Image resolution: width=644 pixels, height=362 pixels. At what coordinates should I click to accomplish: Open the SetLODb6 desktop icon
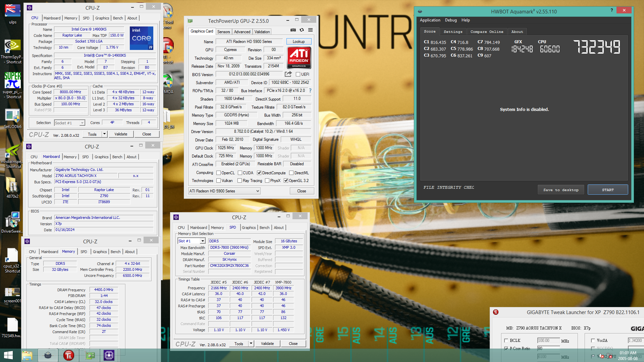coord(12,118)
